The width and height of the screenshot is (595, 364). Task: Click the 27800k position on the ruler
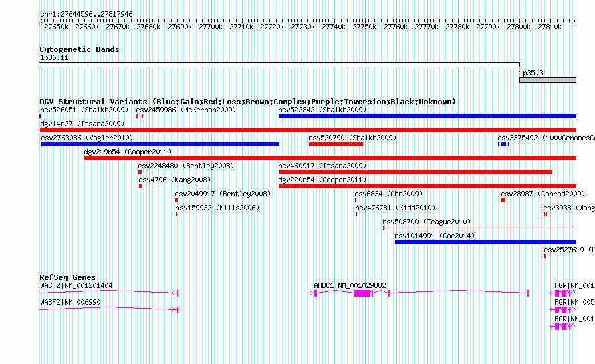519,27
